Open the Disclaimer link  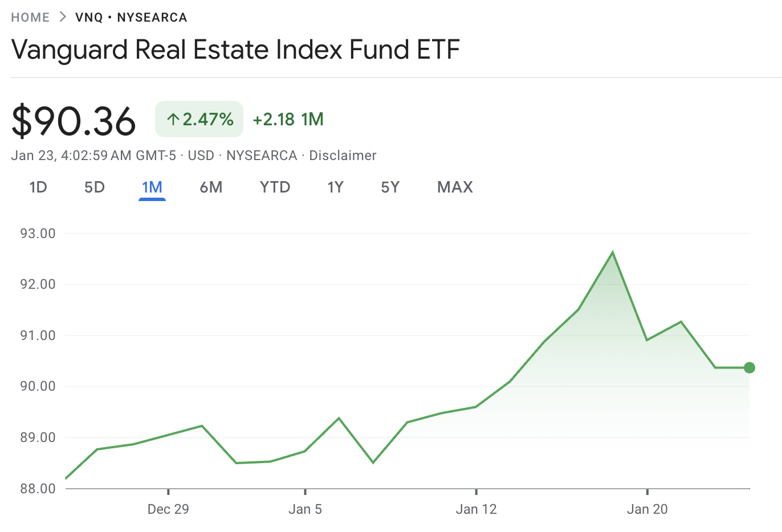point(343,155)
